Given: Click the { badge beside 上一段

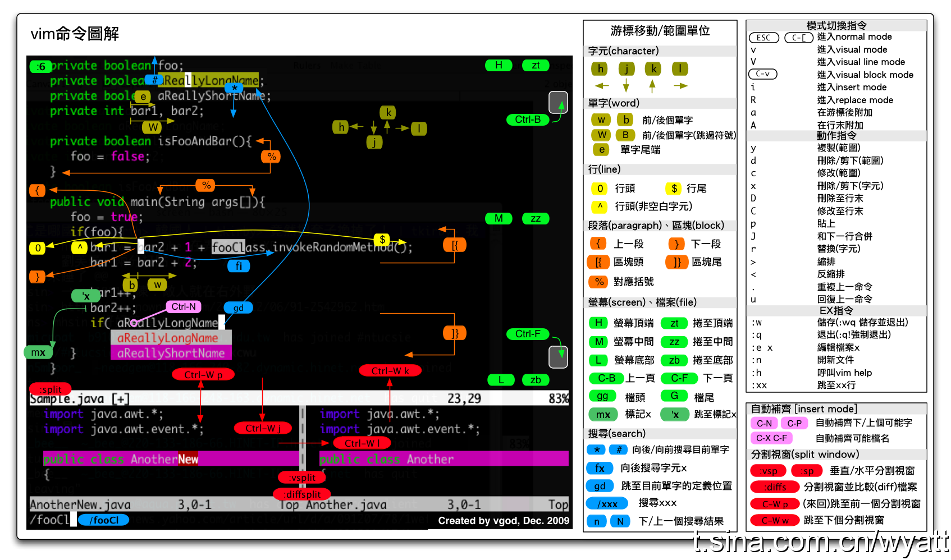Looking at the screenshot, I should (x=598, y=244).
